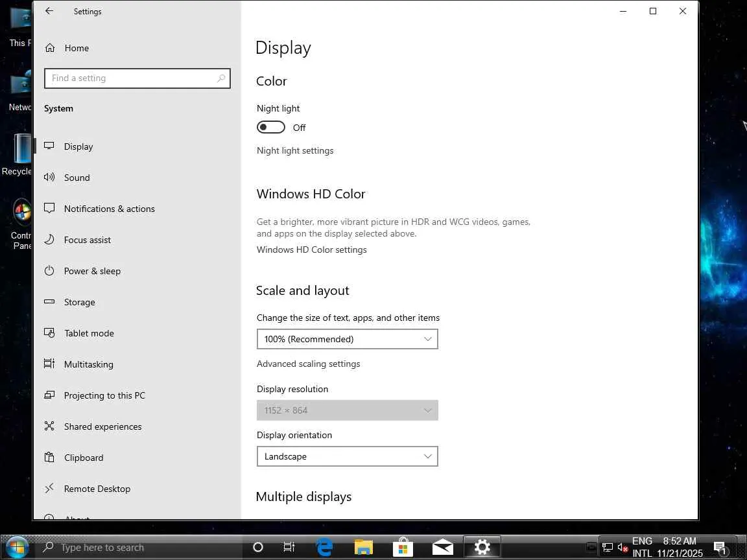Open the Display resolution dropdown
The height and width of the screenshot is (560, 747).
click(x=348, y=410)
